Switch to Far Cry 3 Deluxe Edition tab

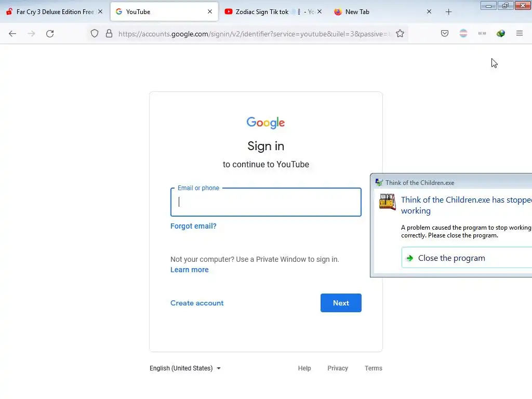point(54,12)
